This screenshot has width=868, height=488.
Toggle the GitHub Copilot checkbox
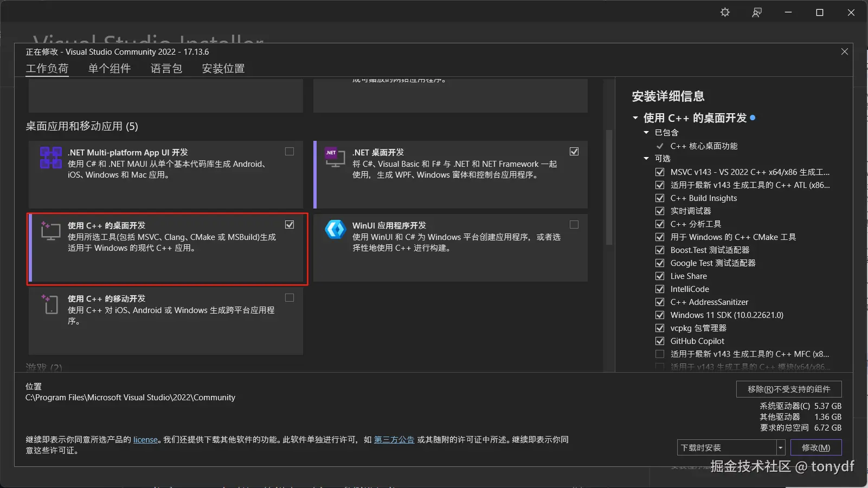[660, 341]
